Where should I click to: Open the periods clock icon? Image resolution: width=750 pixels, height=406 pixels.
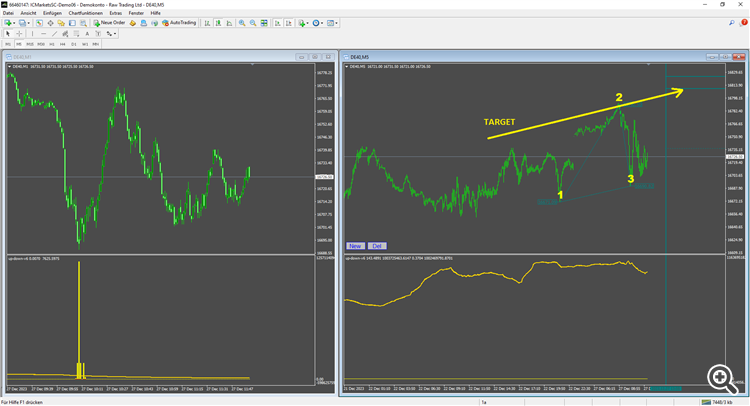(316, 23)
